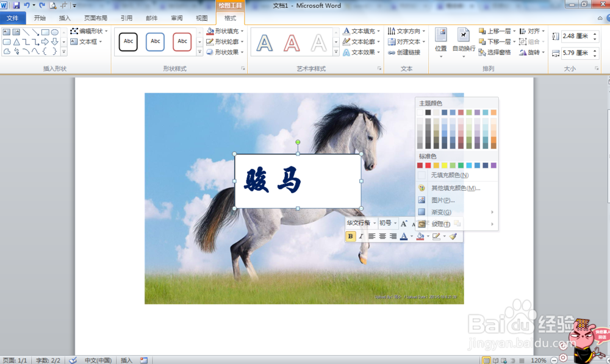Open the 审阅 (Review) ribbon tab
Viewport: 610px width, 364px height.
(x=176, y=18)
